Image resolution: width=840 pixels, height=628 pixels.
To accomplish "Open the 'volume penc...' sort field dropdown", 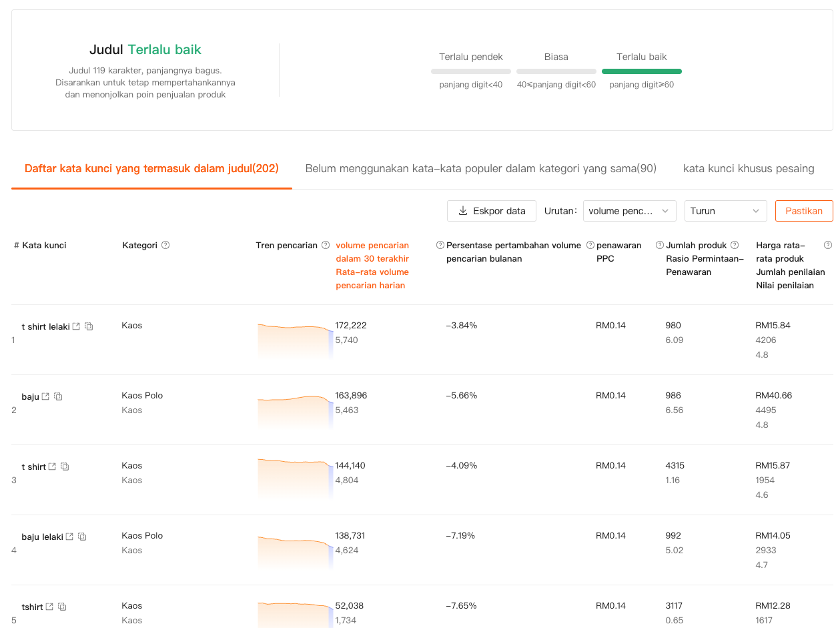I will pos(629,211).
